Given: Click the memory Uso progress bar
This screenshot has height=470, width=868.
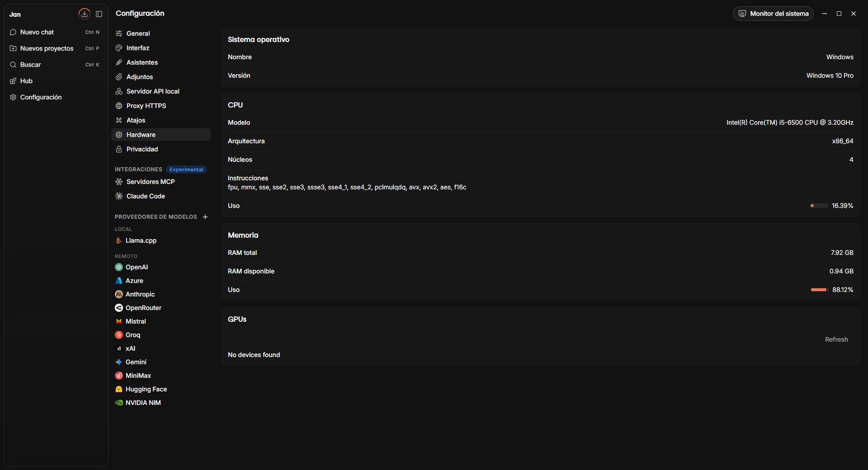Looking at the screenshot, I should 819,290.
